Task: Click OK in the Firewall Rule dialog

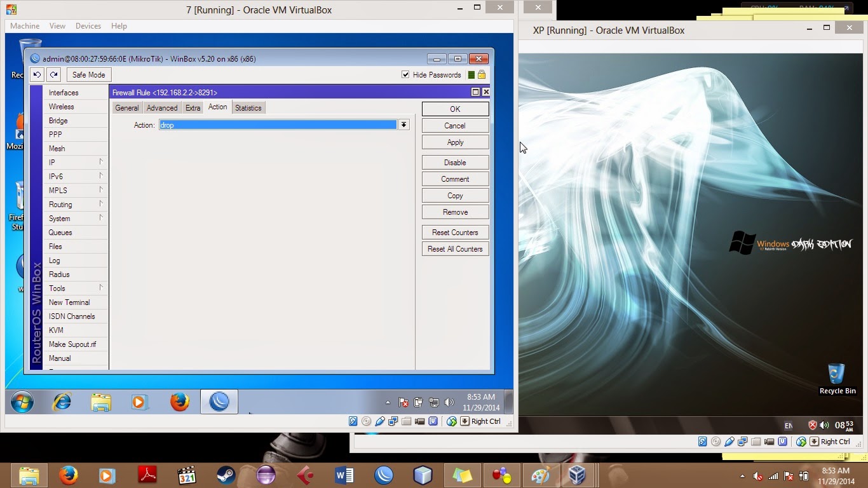Action: click(455, 109)
